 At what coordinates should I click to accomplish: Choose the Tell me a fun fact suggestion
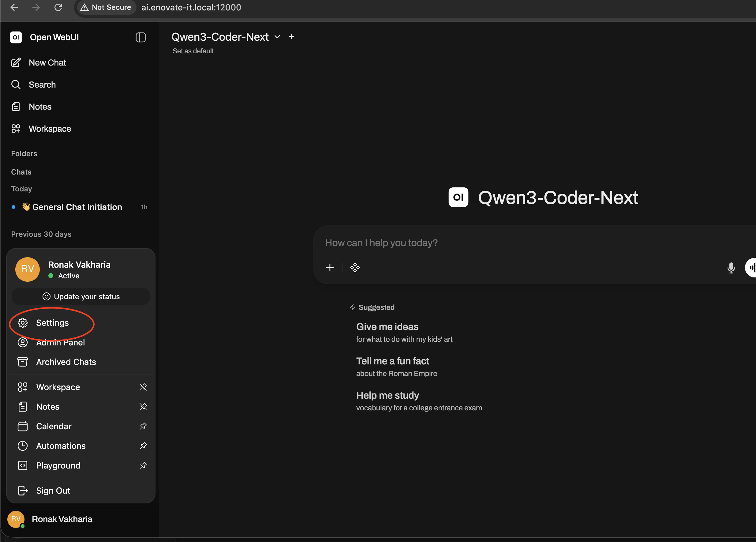click(x=396, y=367)
